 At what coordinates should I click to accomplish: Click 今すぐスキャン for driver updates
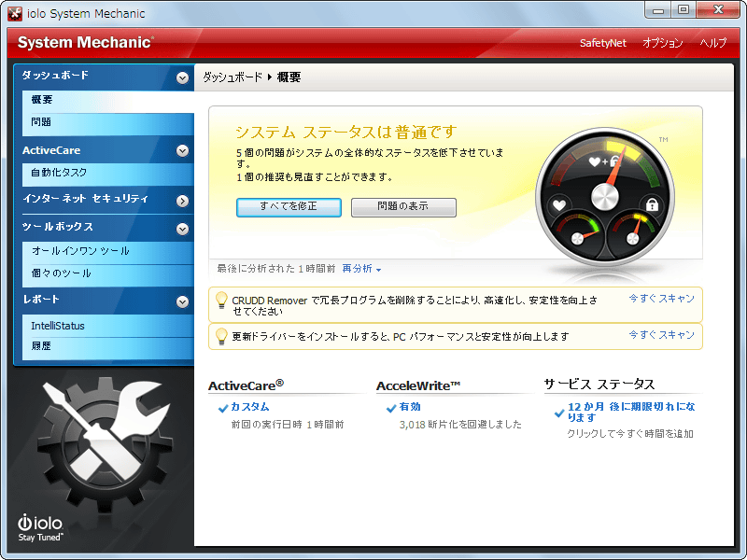coord(661,335)
